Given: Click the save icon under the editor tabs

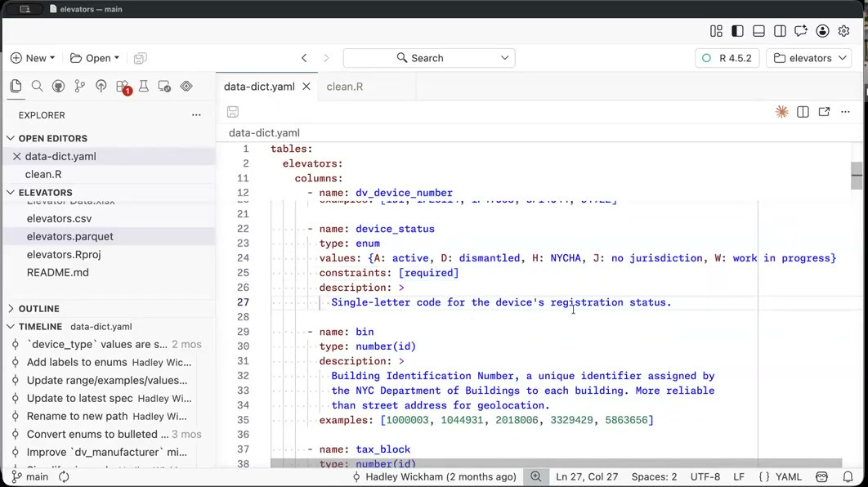Looking at the screenshot, I should tap(232, 112).
